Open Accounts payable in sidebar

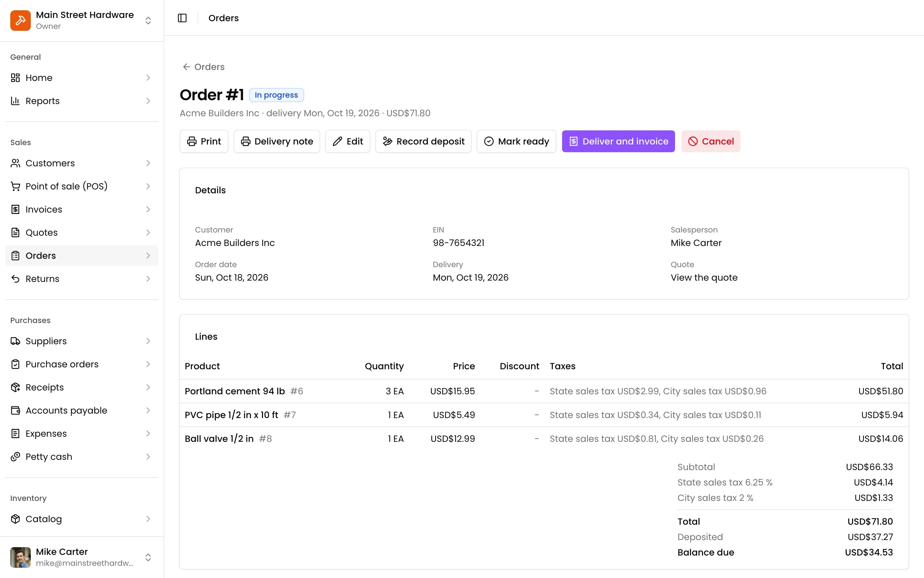pos(82,411)
